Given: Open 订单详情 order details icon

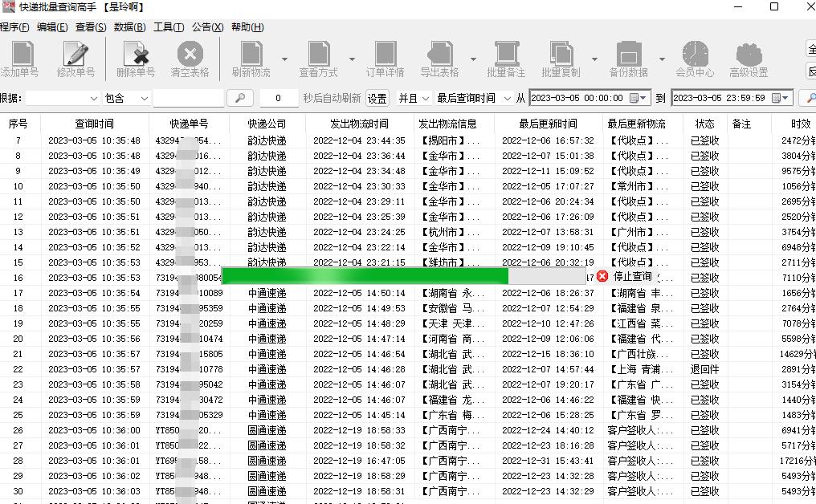Looking at the screenshot, I should pos(386,58).
